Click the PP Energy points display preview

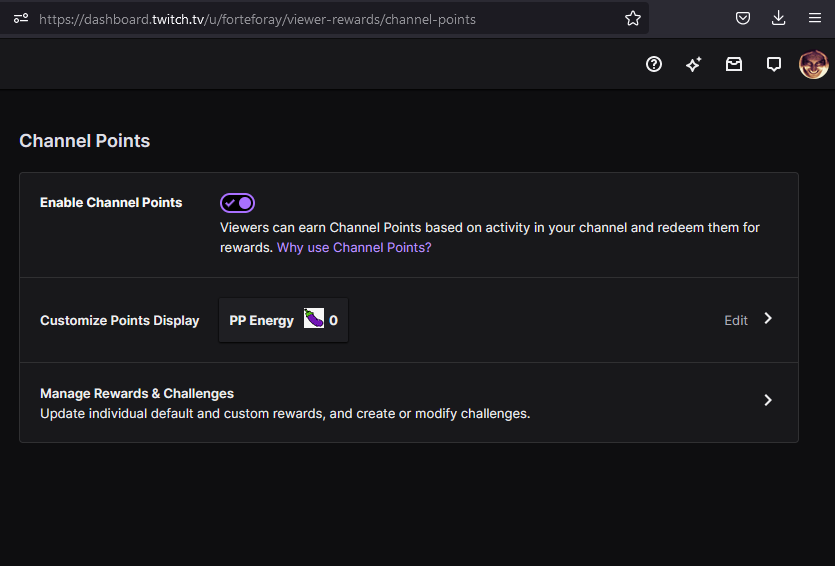click(x=283, y=320)
